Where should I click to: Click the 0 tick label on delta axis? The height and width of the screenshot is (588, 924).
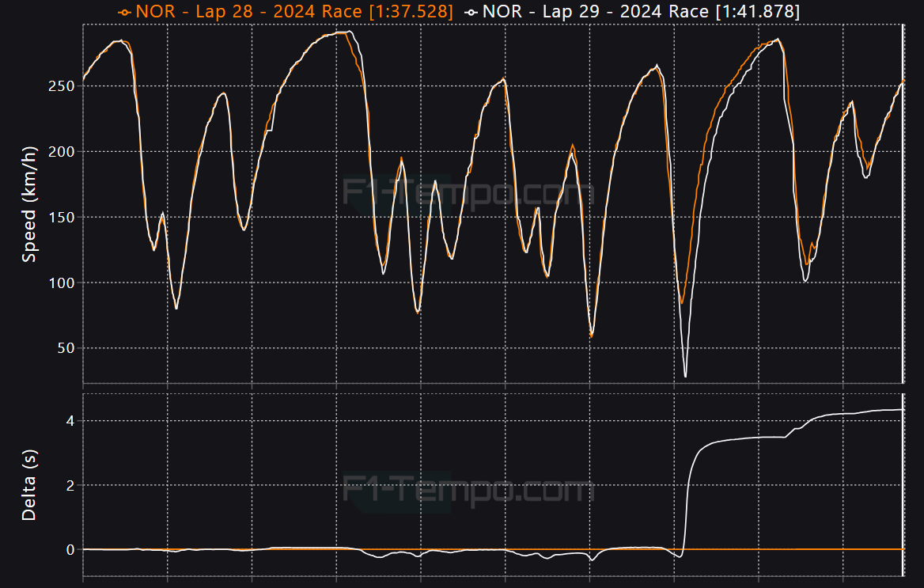click(x=70, y=549)
